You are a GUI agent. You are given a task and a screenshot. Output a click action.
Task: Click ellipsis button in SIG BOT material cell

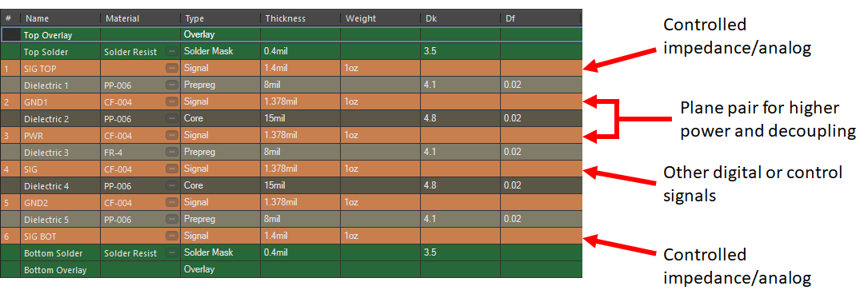click(173, 236)
